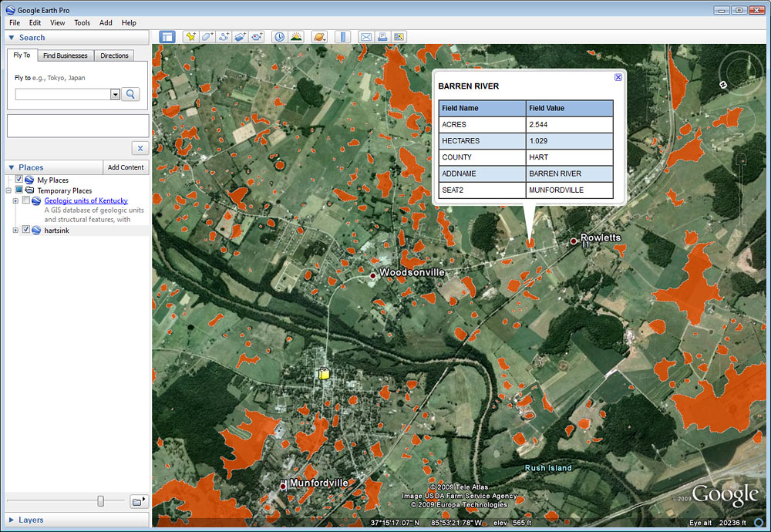Toggle the sidebar panel button
This screenshot has height=532, width=771.
pyautogui.click(x=167, y=37)
